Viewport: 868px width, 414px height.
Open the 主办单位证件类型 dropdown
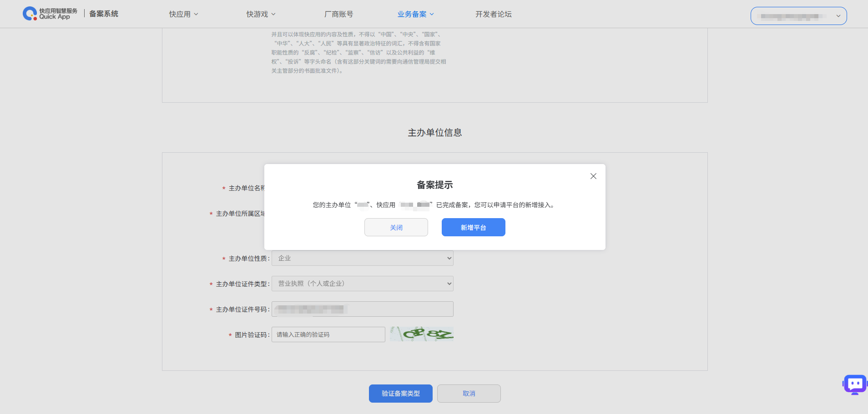pyautogui.click(x=362, y=284)
